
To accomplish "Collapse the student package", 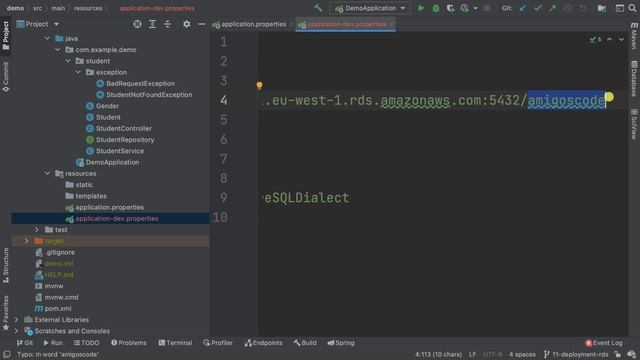I will [68, 61].
